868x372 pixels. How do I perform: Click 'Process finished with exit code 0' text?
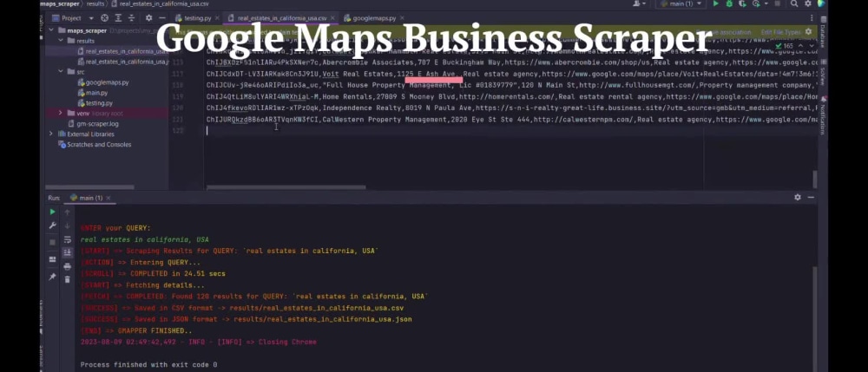[x=149, y=365]
